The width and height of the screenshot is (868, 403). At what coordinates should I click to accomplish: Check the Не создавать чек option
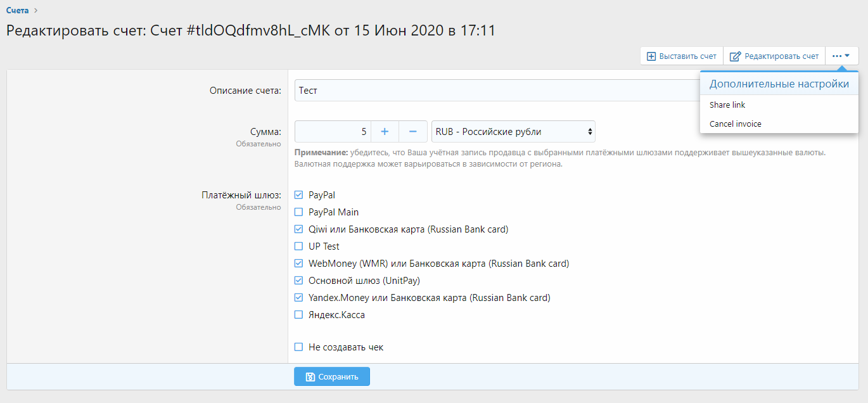[298, 347]
